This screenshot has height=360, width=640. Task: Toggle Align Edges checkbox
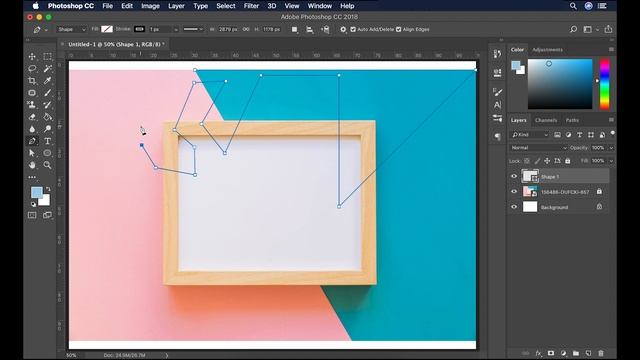pyautogui.click(x=398, y=29)
